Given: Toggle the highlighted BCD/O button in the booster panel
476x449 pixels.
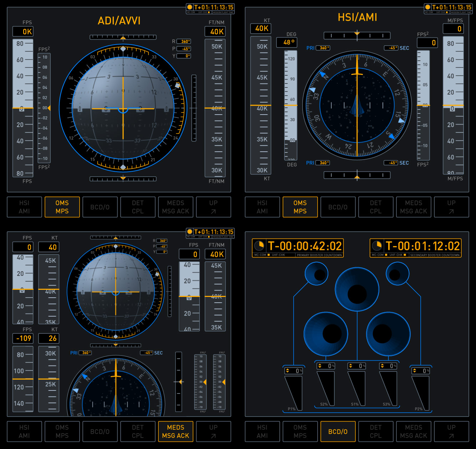Looking at the screenshot, I should point(338,432).
